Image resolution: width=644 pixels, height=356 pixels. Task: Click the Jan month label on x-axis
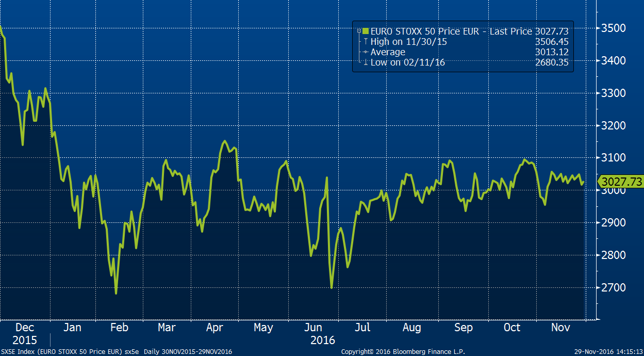coord(72,328)
